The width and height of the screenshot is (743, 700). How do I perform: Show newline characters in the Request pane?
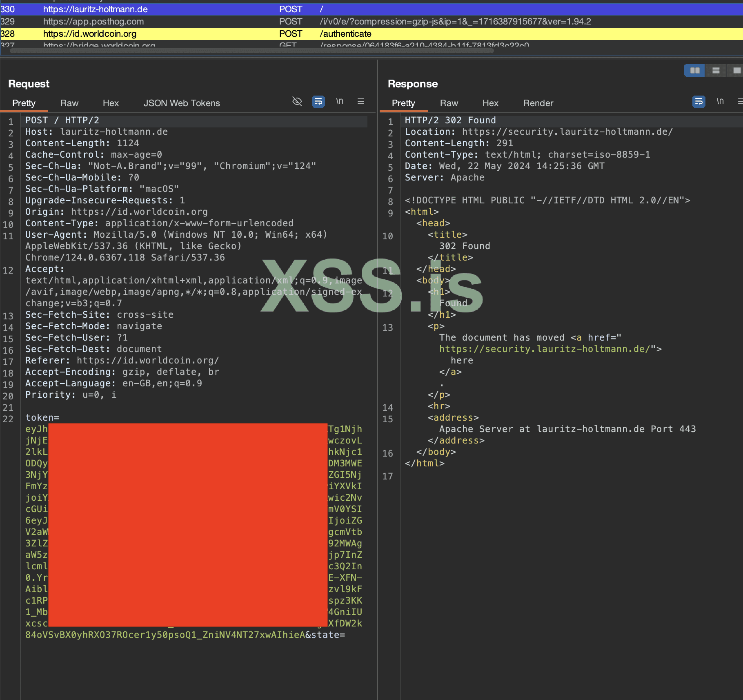coord(340,101)
